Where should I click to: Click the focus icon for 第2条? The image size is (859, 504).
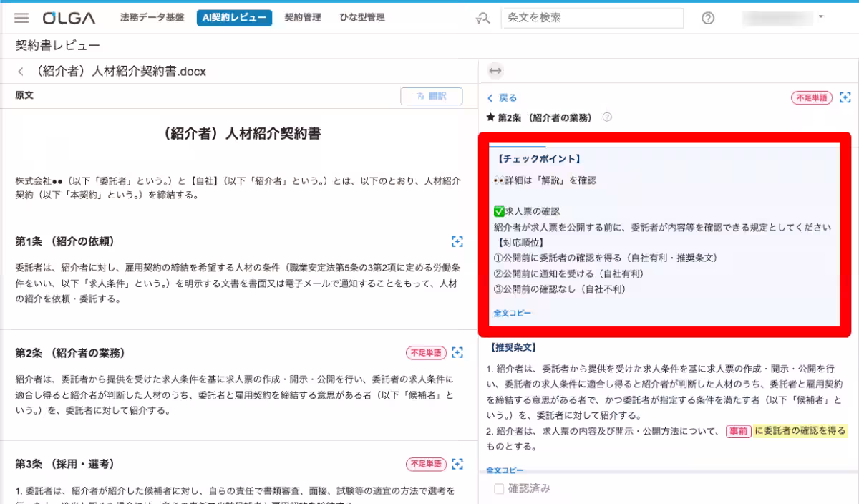coord(457,353)
